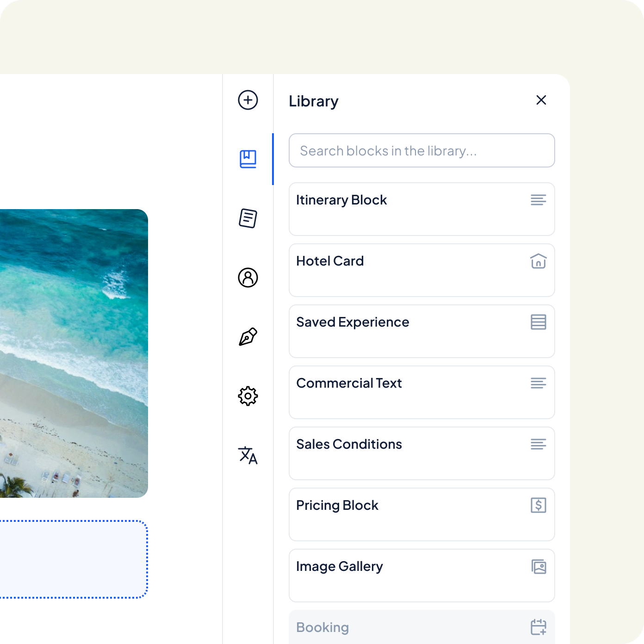Pick the Commercial Text block
Screen dimensions: 644x644
pos(422,392)
